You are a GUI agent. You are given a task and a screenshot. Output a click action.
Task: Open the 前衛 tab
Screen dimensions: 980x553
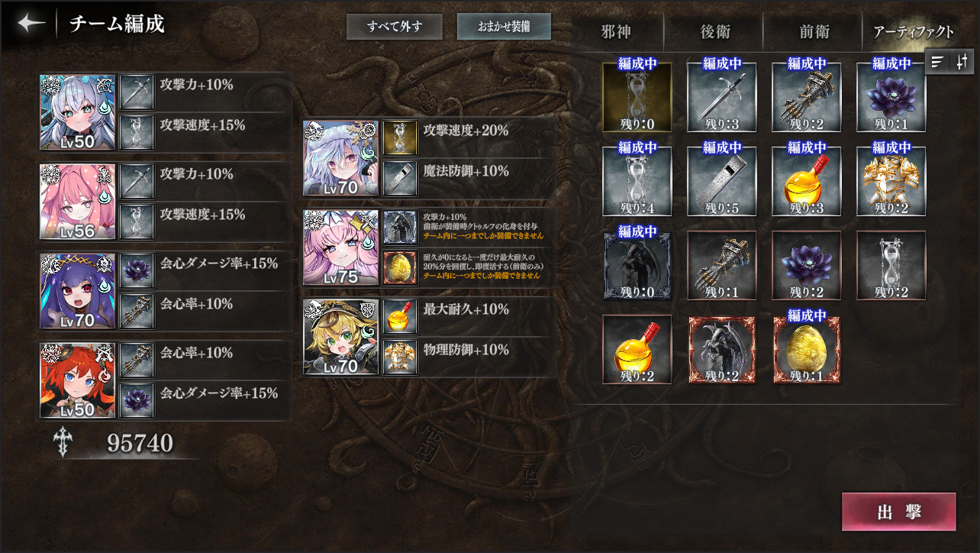pyautogui.click(x=814, y=32)
